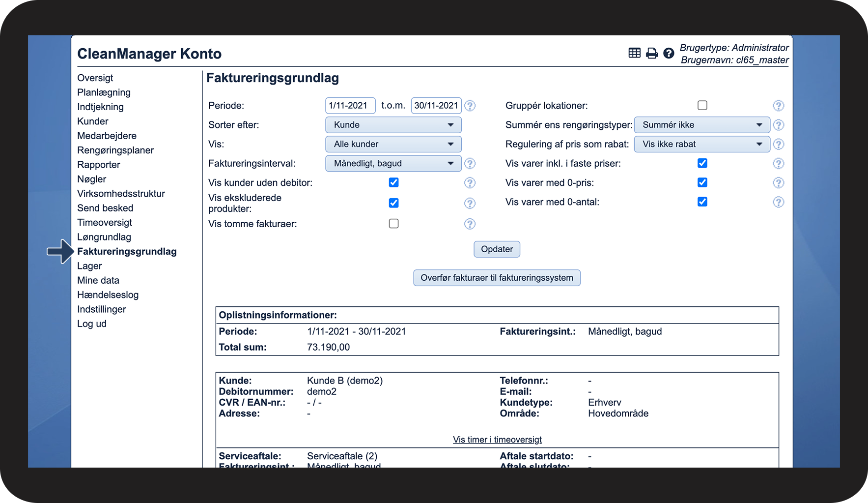Click help icon for Vis varer med 0-antal
Viewport: 868px width, 503px height.
point(778,202)
